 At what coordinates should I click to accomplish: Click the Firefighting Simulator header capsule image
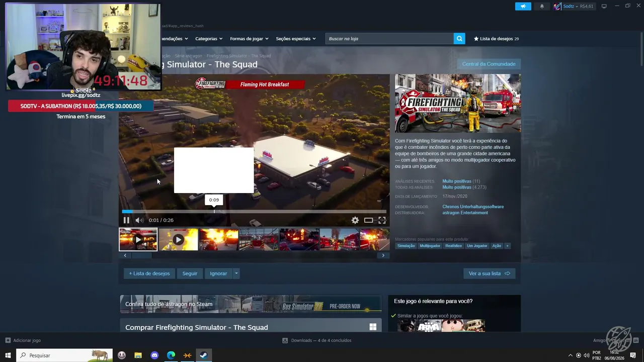(x=458, y=104)
